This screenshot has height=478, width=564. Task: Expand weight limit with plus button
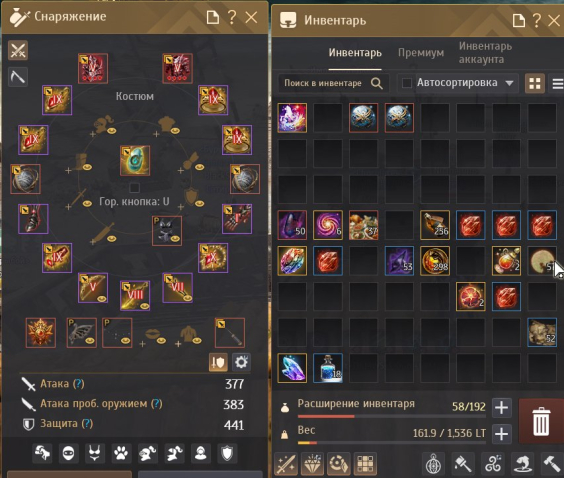(x=501, y=434)
